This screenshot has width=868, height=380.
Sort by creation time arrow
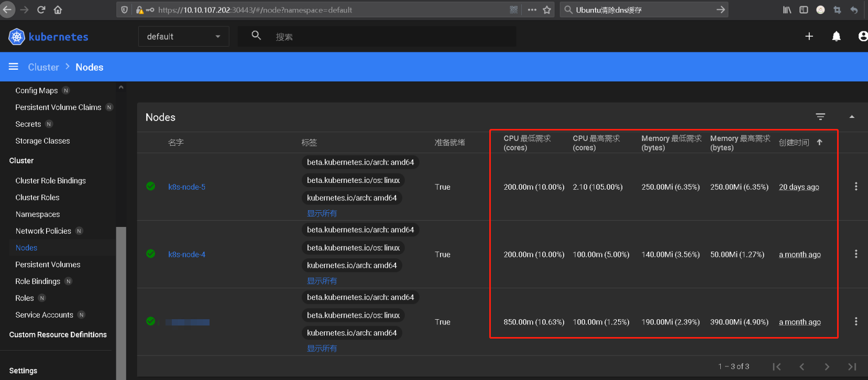coord(819,142)
